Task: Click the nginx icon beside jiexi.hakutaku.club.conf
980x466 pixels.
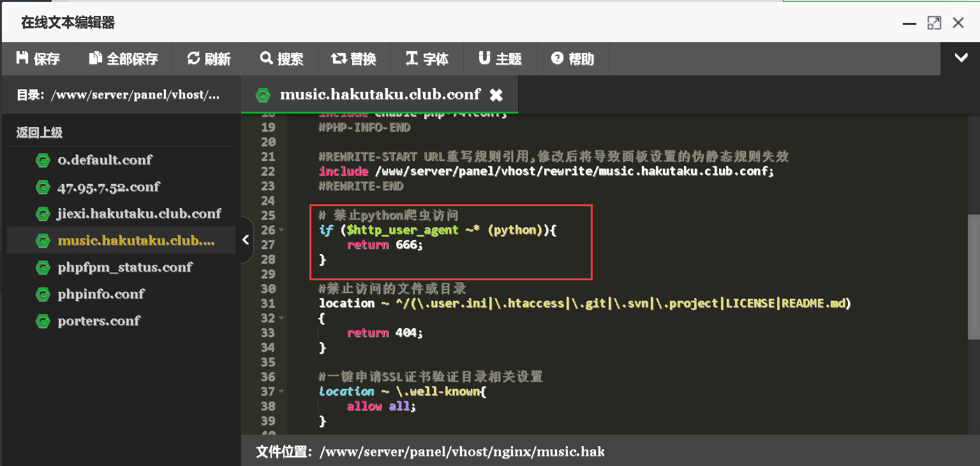Action: coord(43,214)
